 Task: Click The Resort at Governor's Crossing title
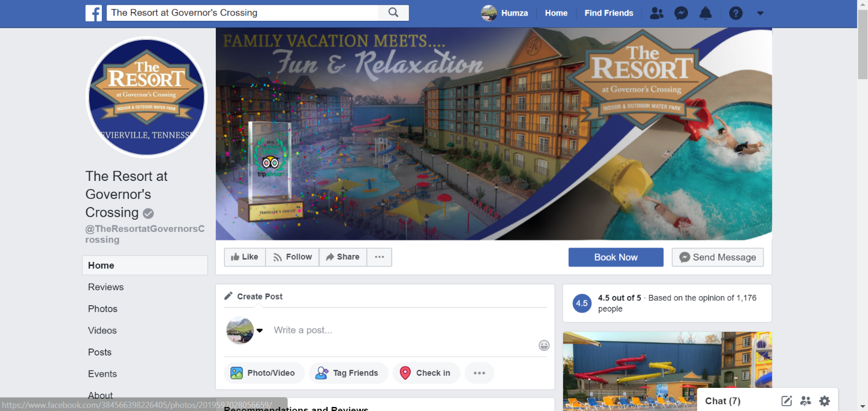(x=127, y=194)
